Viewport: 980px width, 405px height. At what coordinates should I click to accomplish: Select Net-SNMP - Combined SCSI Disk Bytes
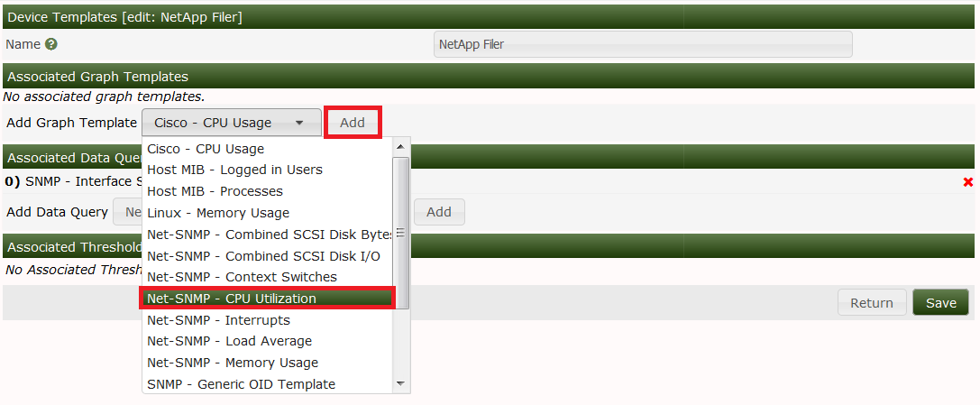(x=269, y=235)
